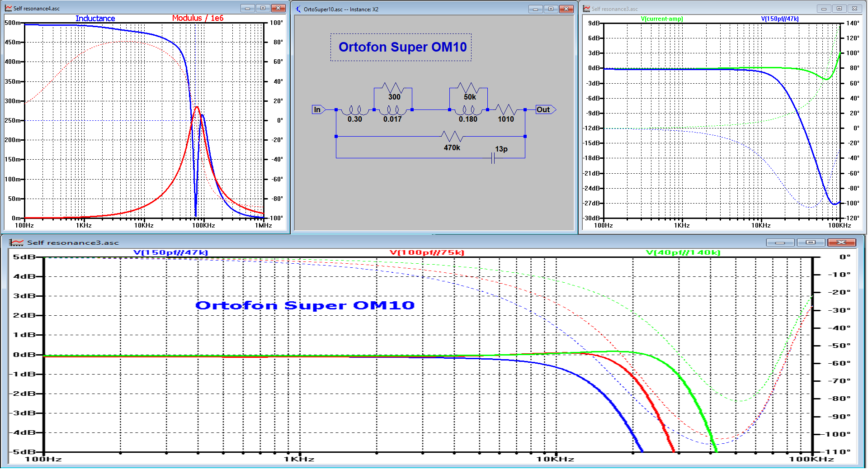
Task: Click the Ortofon Super OM10 annotation in bottom plot
Action: 305,306
